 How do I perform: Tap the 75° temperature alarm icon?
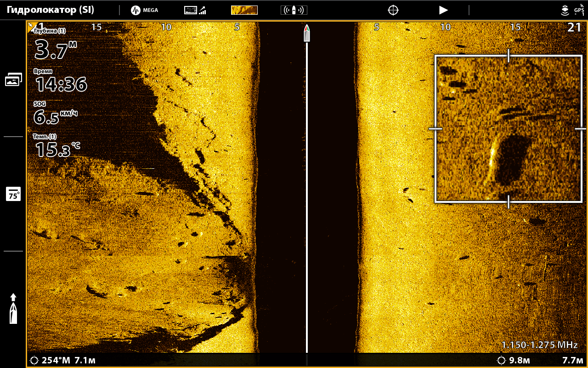click(x=13, y=194)
